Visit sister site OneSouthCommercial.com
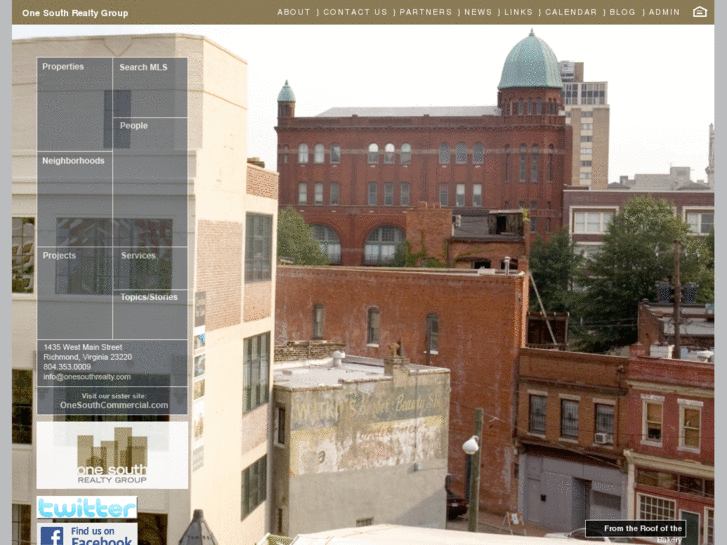This screenshot has height=545, width=727. (x=114, y=405)
